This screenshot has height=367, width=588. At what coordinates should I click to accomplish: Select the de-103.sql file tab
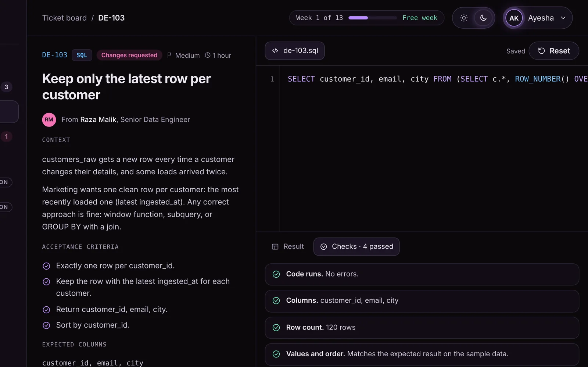(x=295, y=51)
